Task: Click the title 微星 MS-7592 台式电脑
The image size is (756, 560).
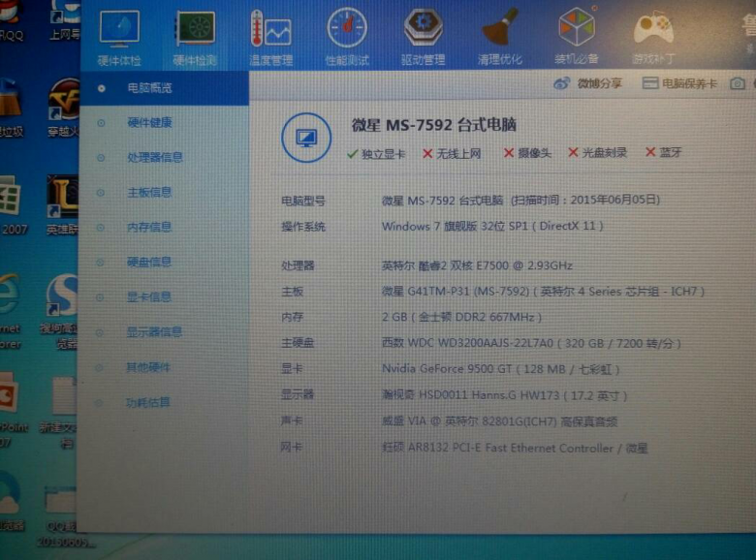Action: pos(434,125)
